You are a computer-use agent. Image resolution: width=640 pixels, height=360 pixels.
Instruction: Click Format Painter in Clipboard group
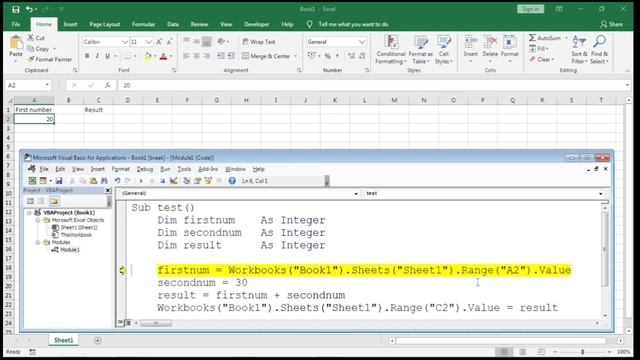click(50, 60)
